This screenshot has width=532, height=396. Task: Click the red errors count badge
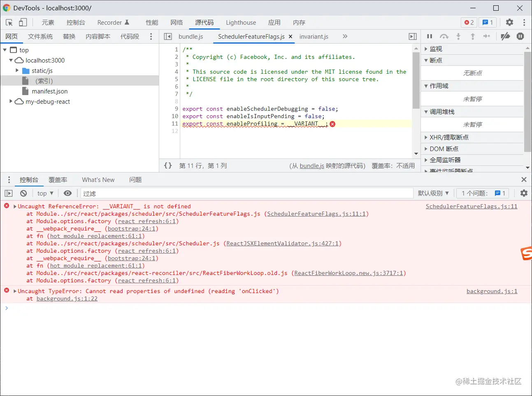click(x=469, y=23)
